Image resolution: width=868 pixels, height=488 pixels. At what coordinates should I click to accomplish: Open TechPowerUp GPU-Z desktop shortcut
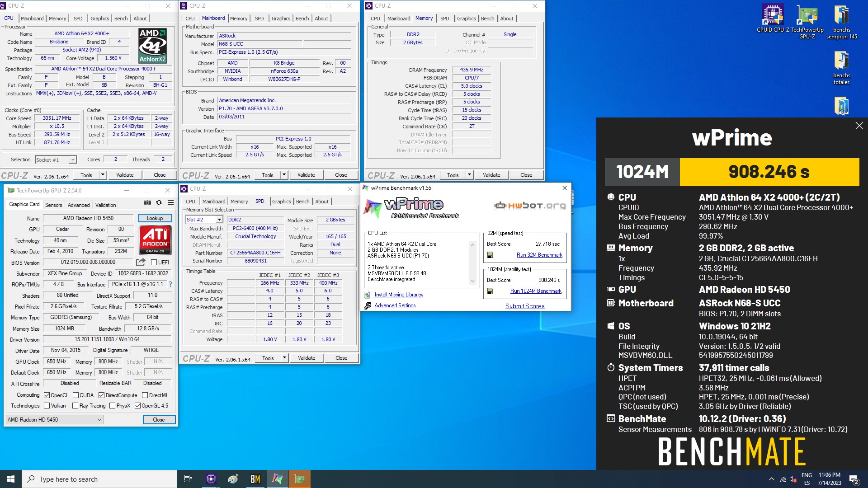click(x=807, y=22)
